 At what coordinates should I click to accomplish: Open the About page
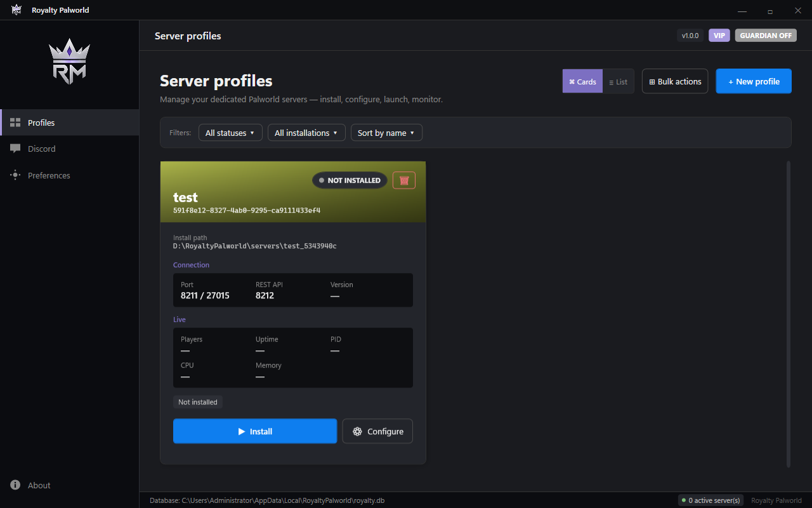tap(70, 485)
